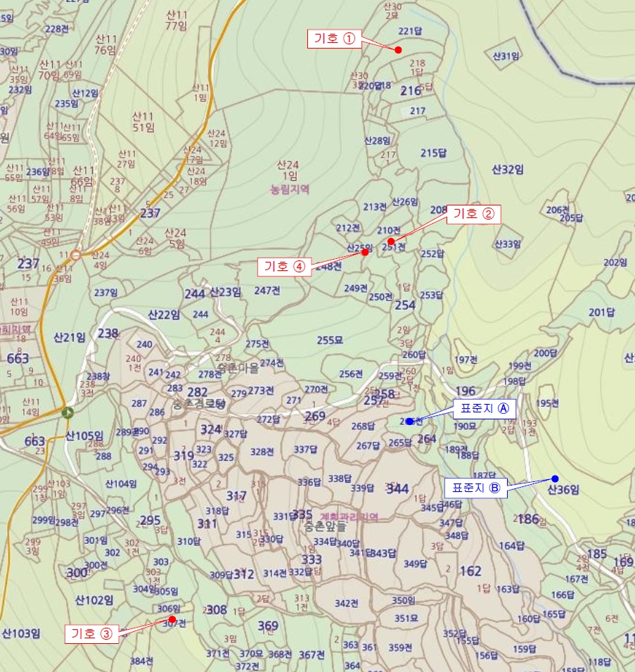Select parcel 328전
635x672 pixels.
pos(262,452)
